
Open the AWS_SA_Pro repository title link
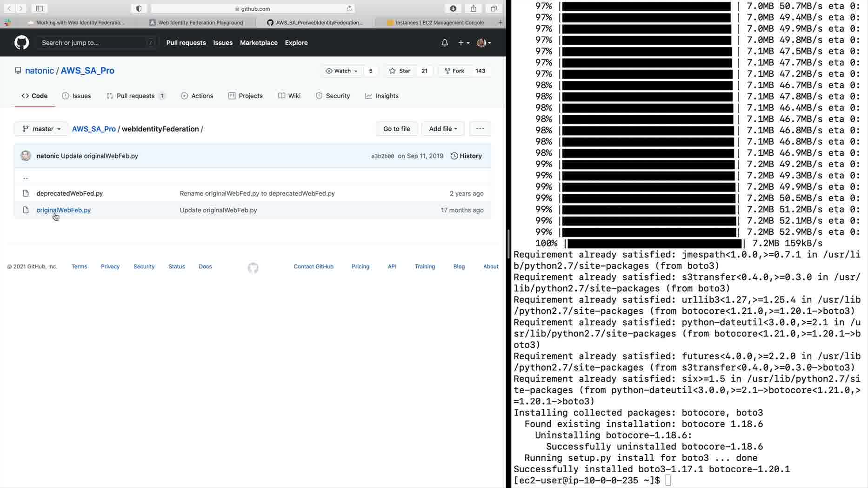(87, 71)
